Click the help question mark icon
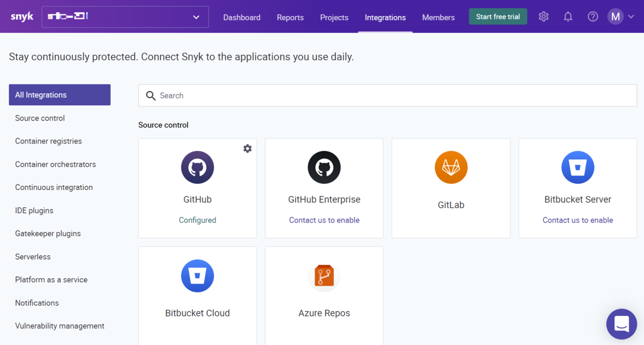 [592, 17]
